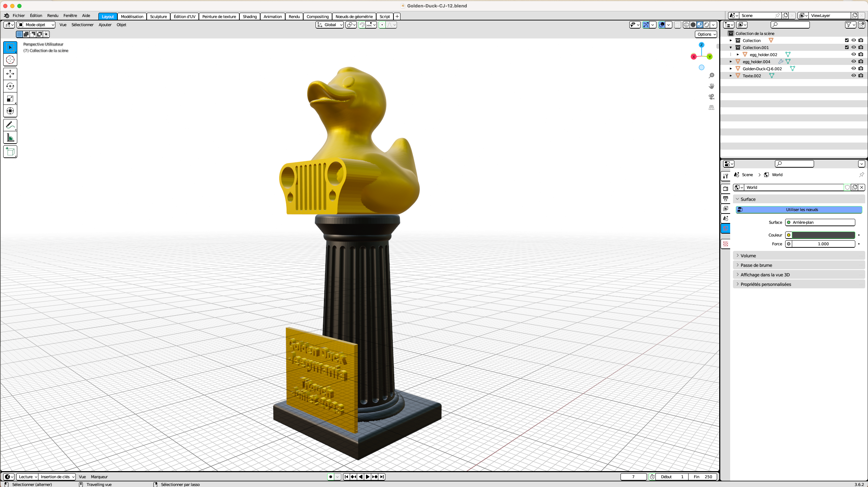Add a new collection in the outliner
The image size is (868, 487).
tap(862, 25)
